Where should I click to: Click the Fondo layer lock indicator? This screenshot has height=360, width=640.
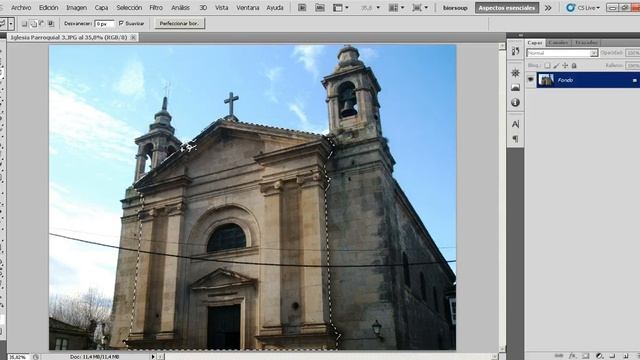634,80
